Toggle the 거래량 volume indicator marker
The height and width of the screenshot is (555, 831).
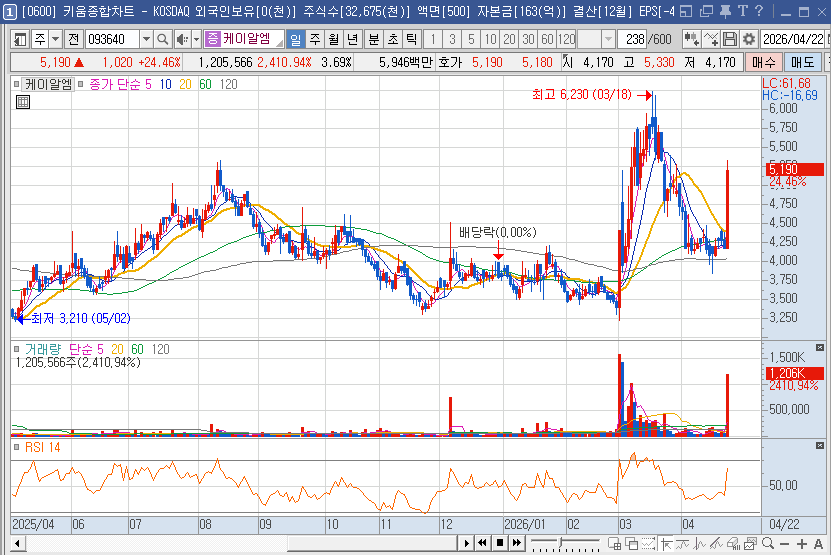tap(17, 349)
